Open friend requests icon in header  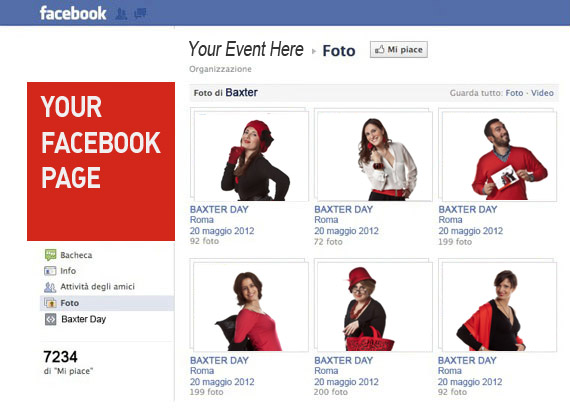121,14
